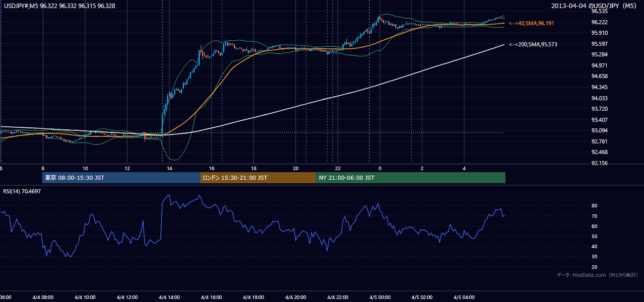Click the ロンドン 15:30-21:00 JST session bar
644x302 pixels.
pyautogui.click(x=258, y=178)
